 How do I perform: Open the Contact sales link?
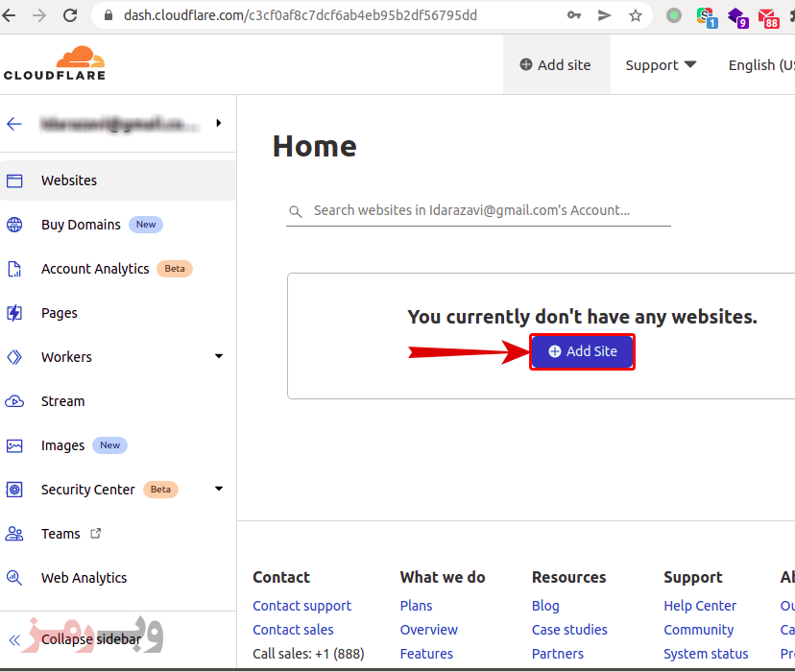[293, 630]
